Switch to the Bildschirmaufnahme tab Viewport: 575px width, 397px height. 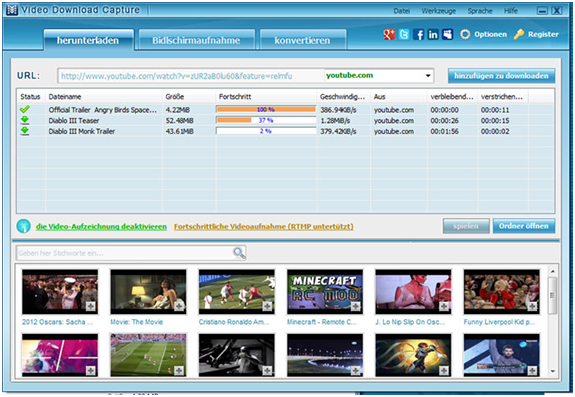click(196, 40)
